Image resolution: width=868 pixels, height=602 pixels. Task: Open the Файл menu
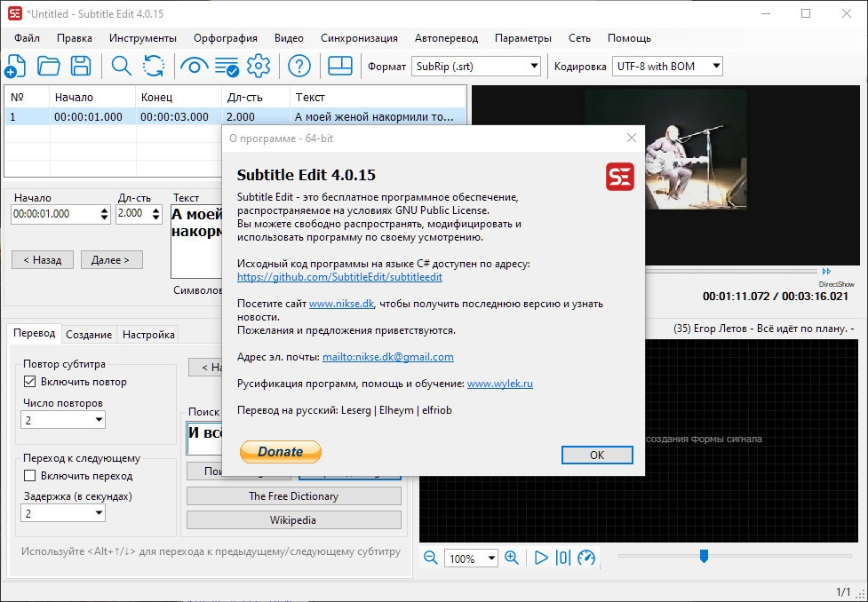point(27,38)
